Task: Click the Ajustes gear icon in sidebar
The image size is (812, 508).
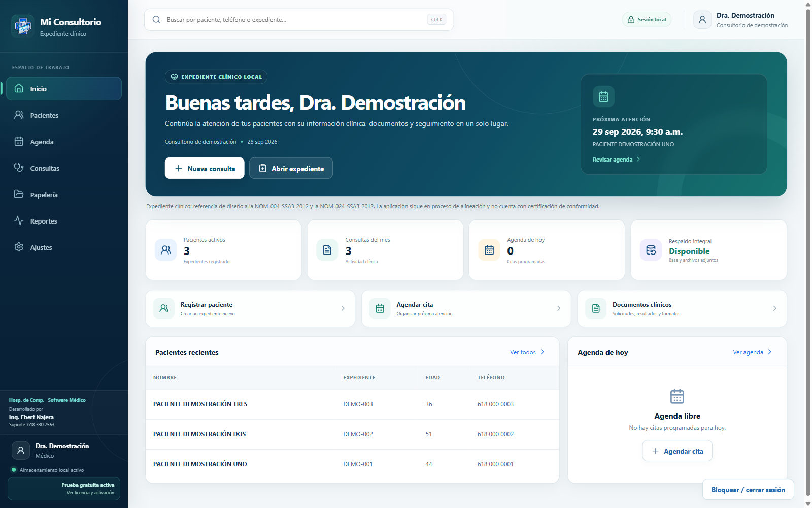Action: (19, 247)
